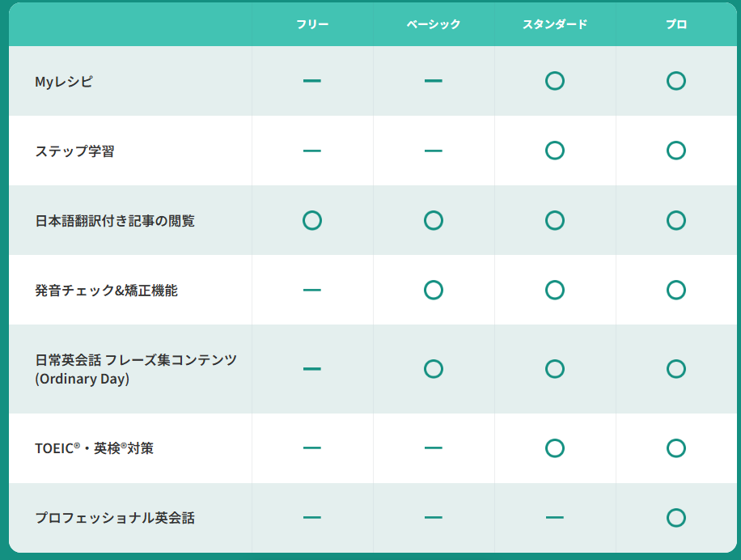
Task: Click the 発音チェック&矯正機能 dash under フリー
Action: [x=312, y=290]
